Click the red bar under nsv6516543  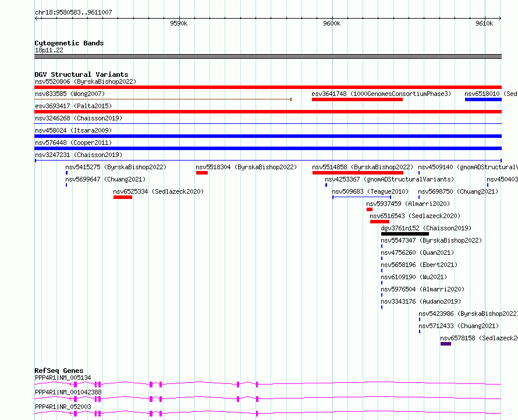379,222
